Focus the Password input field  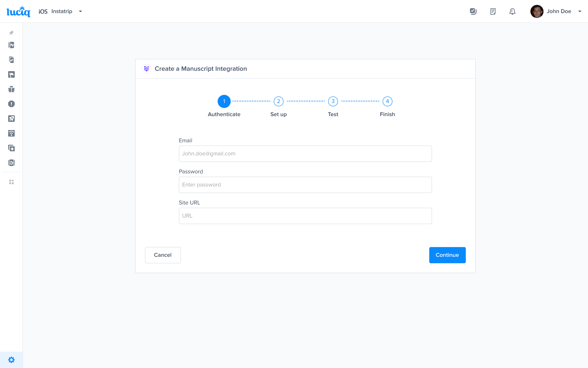click(x=305, y=185)
